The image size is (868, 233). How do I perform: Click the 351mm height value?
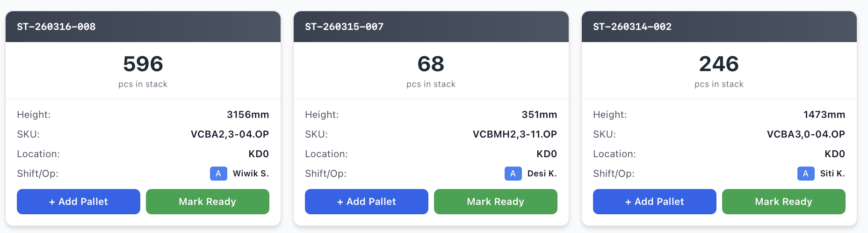[x=539, y=115]
